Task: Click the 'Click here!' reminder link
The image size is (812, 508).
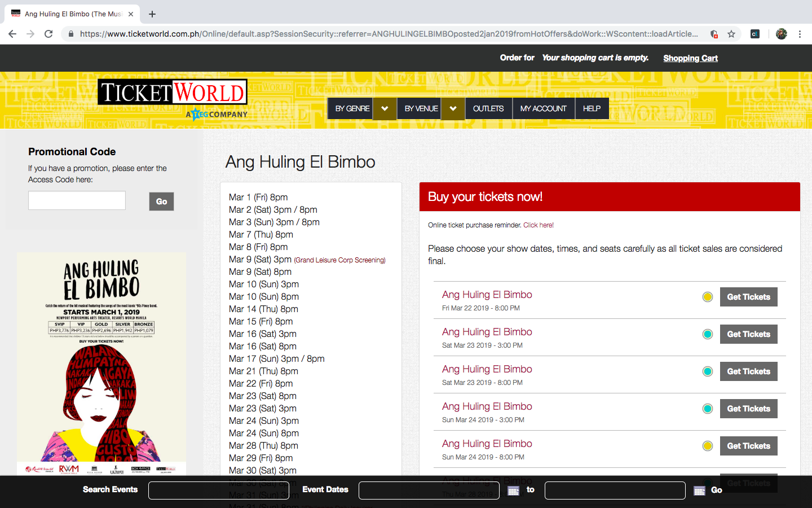Action: point(539,225)
